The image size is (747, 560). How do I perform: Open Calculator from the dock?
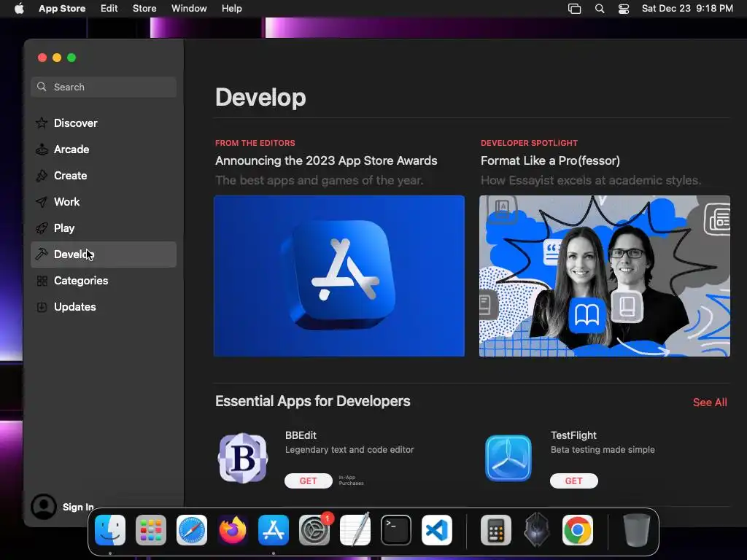pos(496,530)
